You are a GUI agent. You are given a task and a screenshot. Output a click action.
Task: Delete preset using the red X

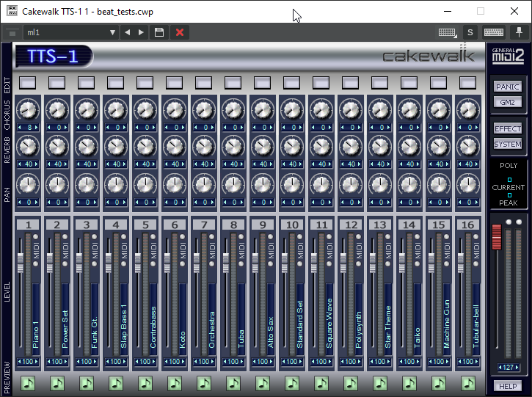[179, 32]
